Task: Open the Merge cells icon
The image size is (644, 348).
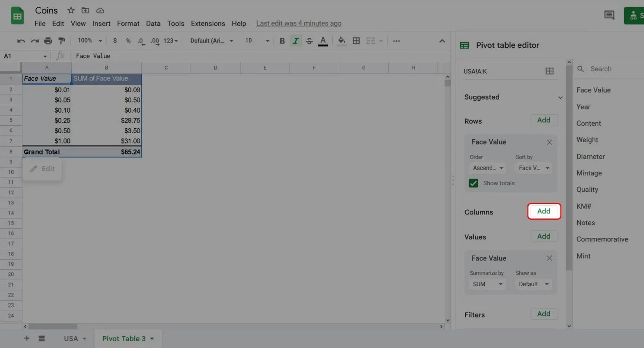Action: click(371, 40)
